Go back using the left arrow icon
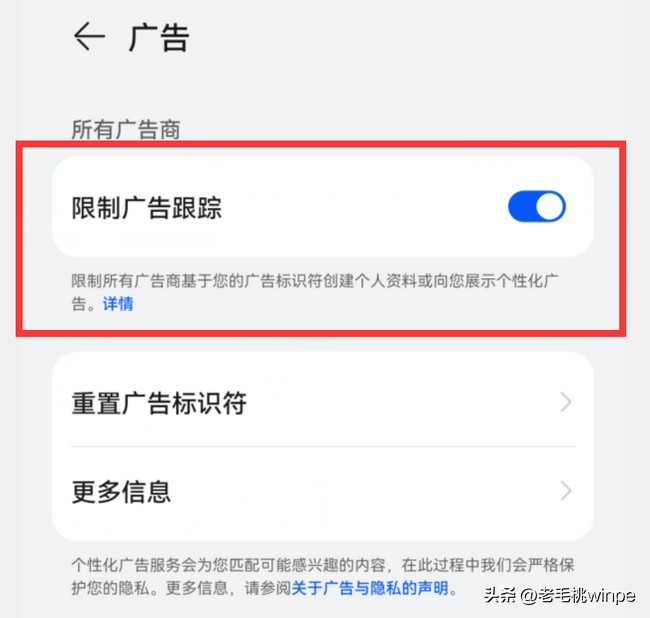The height and width of the screenshot is (618, 650). tap(89, 36)
